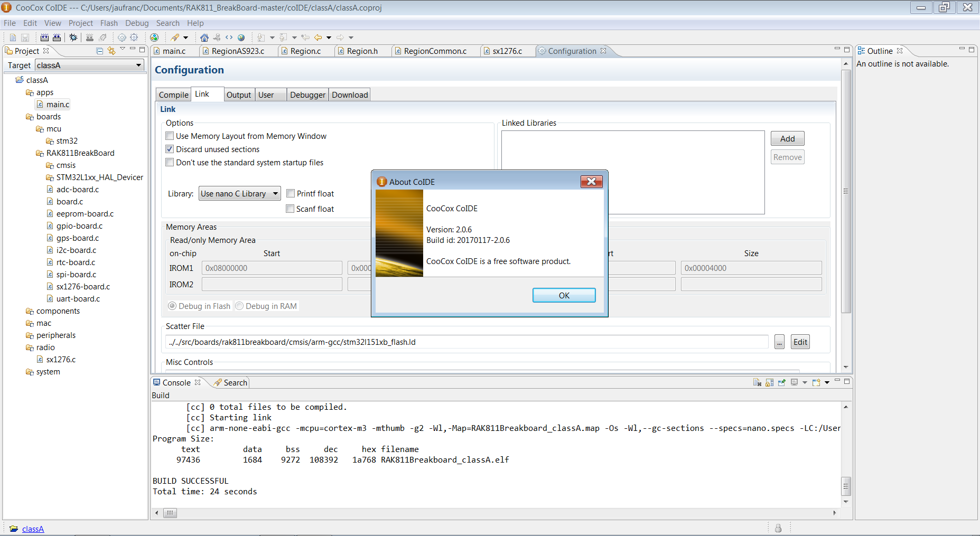This screenshot has height=536, width=980.
Task: Enable the Printf float checkbox
Action: [x=291, y=194]
